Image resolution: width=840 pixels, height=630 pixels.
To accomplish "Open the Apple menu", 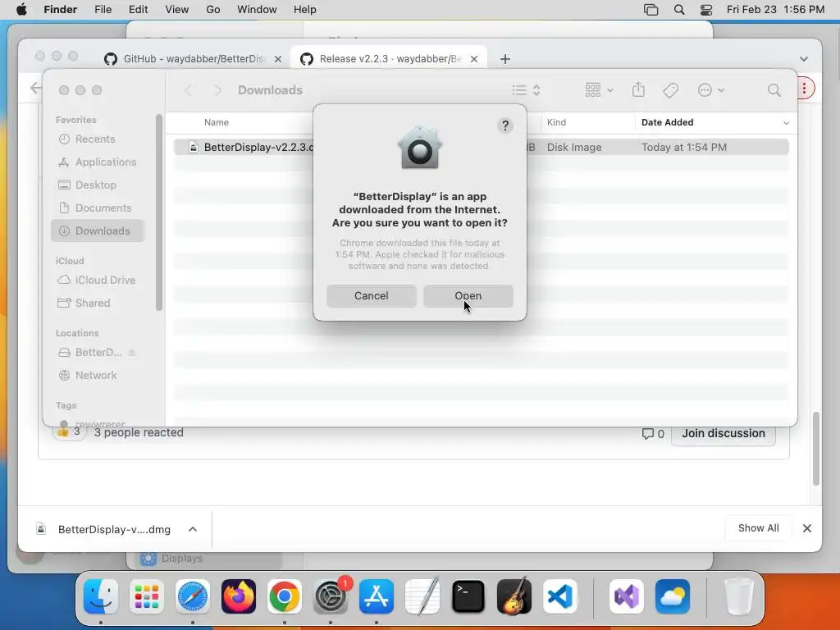I will click(21, 10).
